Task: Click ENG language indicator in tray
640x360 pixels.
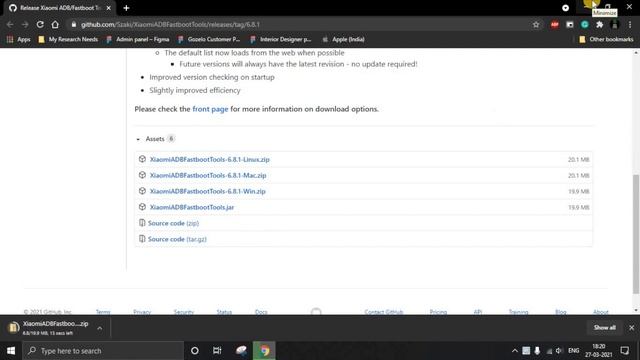Action: click(573, 351)
